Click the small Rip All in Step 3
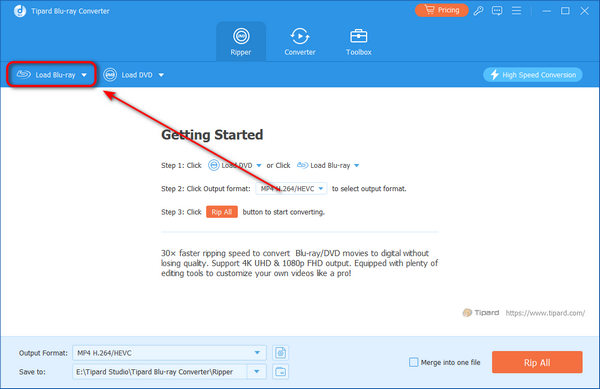600x389 pixels. coord(222,212)
